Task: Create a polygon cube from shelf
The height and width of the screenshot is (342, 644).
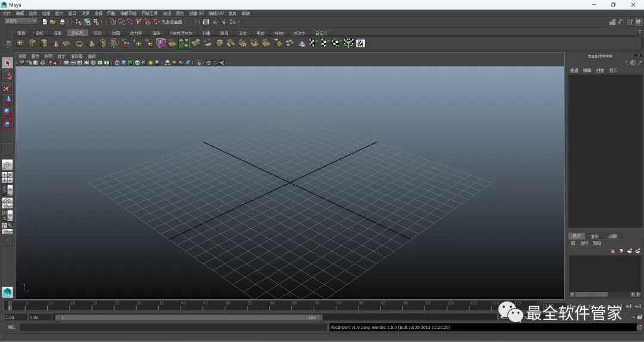Action: coord(32,43)
